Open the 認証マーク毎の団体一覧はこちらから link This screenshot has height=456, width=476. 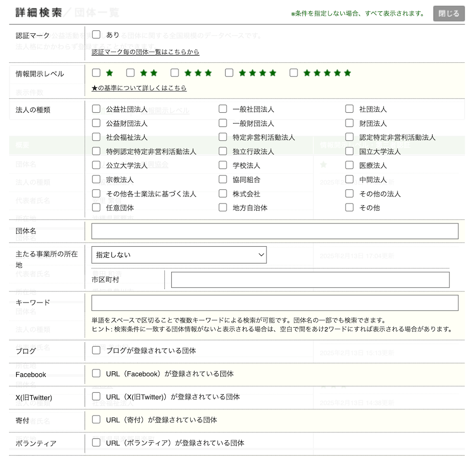pos(145,52)
